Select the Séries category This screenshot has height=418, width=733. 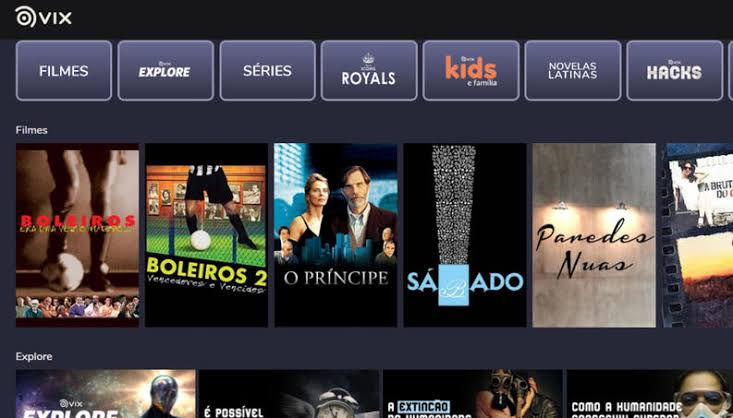(x=267, y=71)
